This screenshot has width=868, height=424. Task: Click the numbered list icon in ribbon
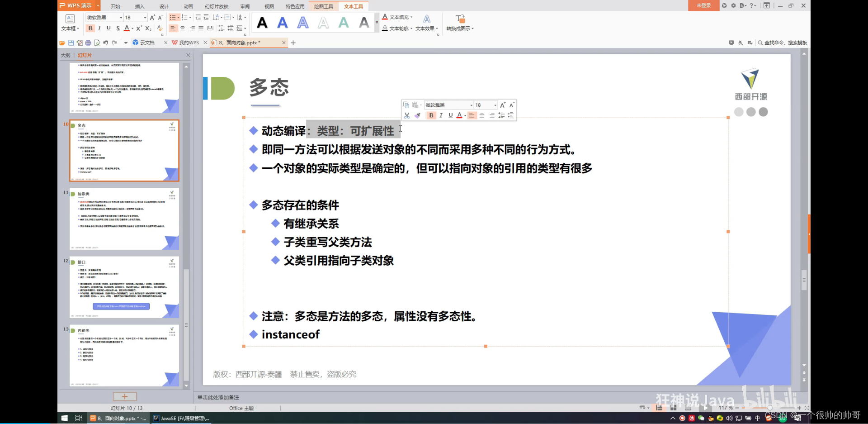pyautogui.click(x=184, y=17)
